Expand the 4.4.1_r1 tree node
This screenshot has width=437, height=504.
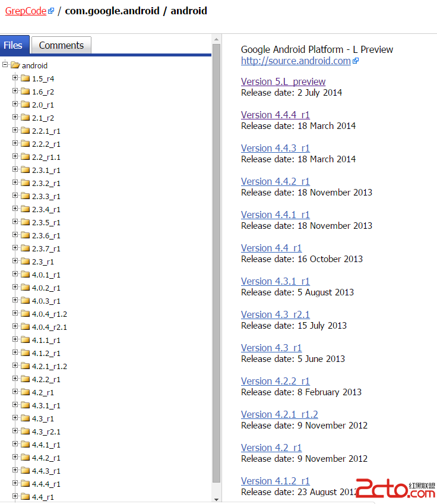pos(15,444)
